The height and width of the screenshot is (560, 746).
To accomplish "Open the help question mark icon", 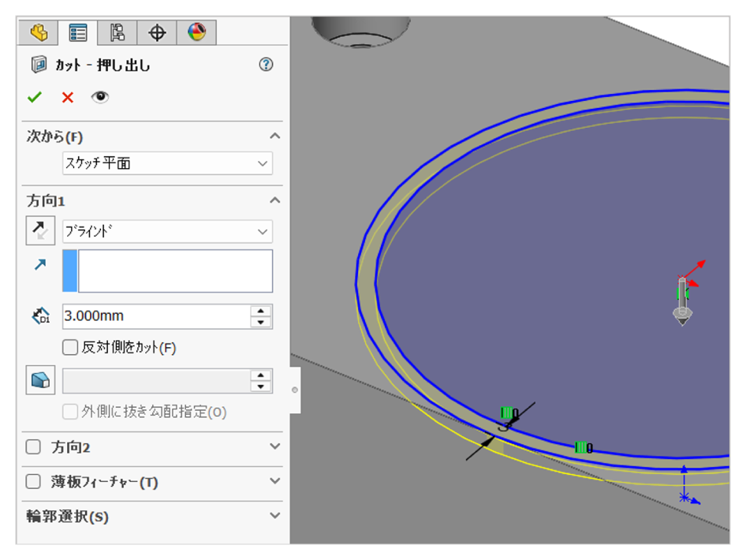I will click(266, 65).
